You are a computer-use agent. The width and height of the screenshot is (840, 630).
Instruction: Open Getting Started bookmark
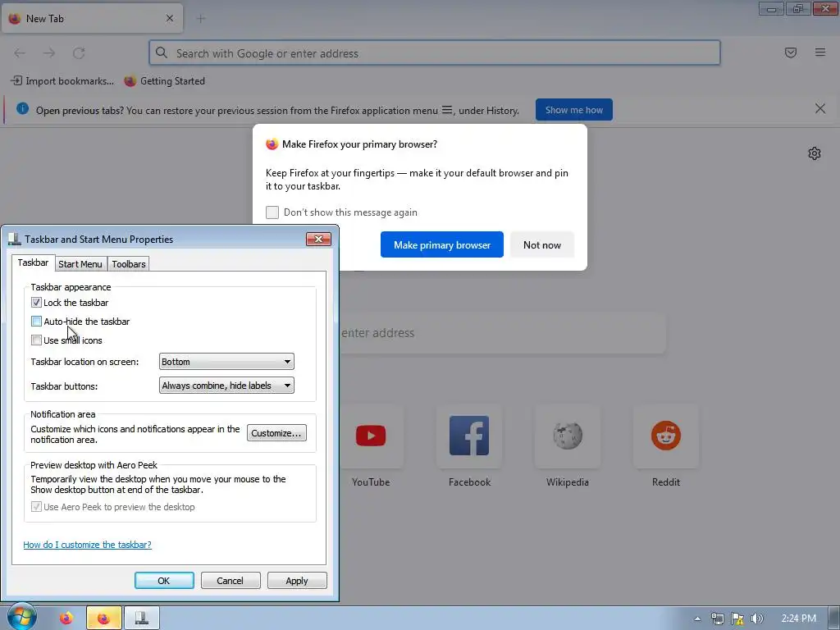coord(164,81)
